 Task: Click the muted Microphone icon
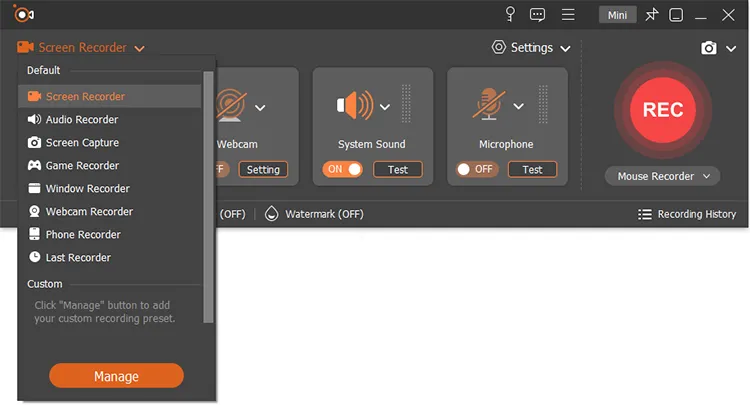(489, 104)
